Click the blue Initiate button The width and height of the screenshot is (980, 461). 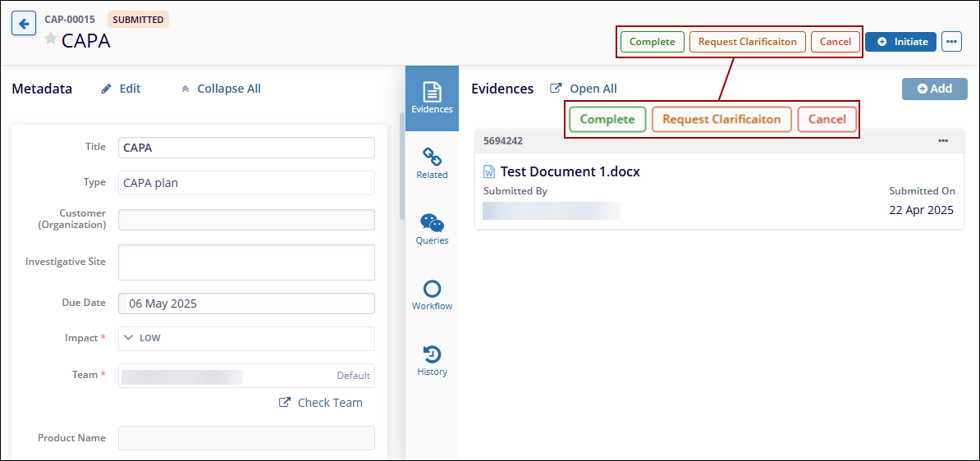point(900,42)
